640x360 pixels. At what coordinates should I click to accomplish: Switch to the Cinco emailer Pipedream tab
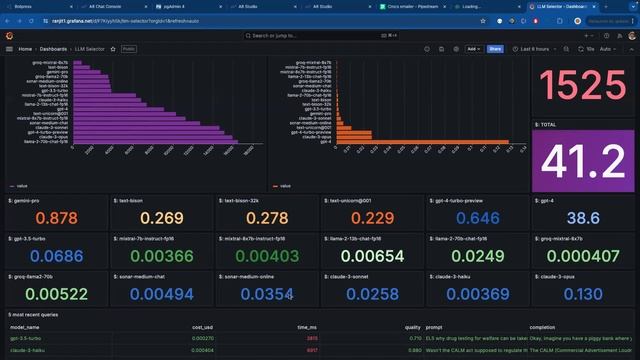pos(412,7)
